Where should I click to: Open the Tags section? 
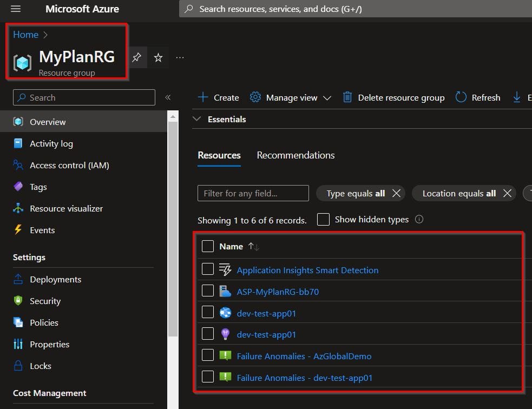(x=37, y=187)
